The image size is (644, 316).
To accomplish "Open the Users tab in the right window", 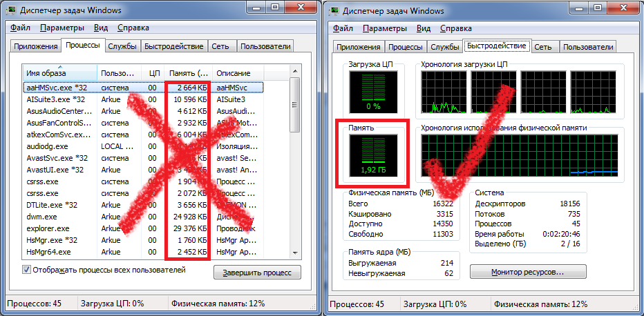I will (x=588, y=47).
